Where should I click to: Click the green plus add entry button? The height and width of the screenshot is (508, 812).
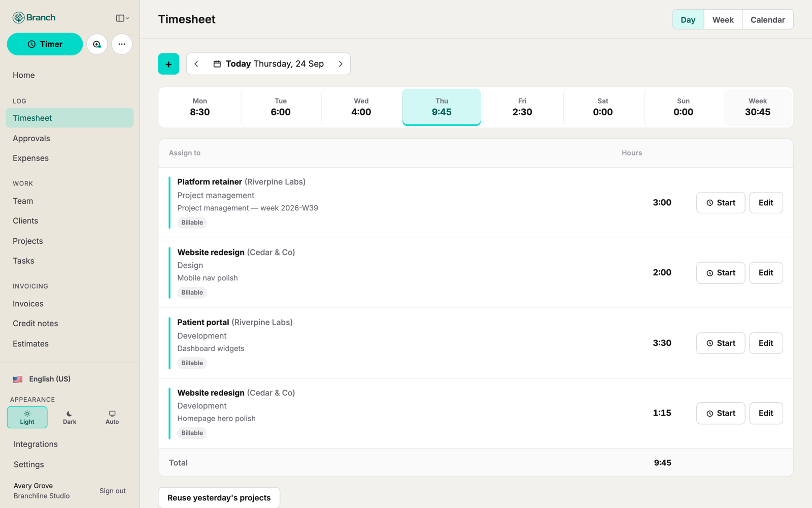click(x=168, y=64)
